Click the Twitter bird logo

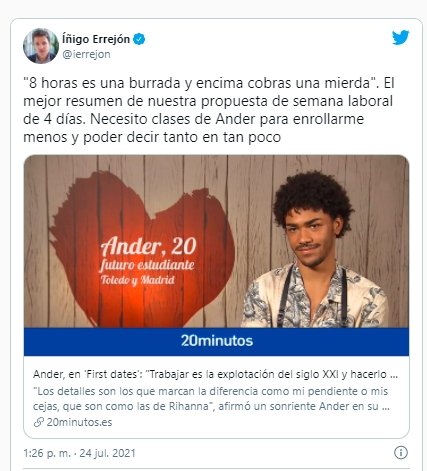click(400, 37)
